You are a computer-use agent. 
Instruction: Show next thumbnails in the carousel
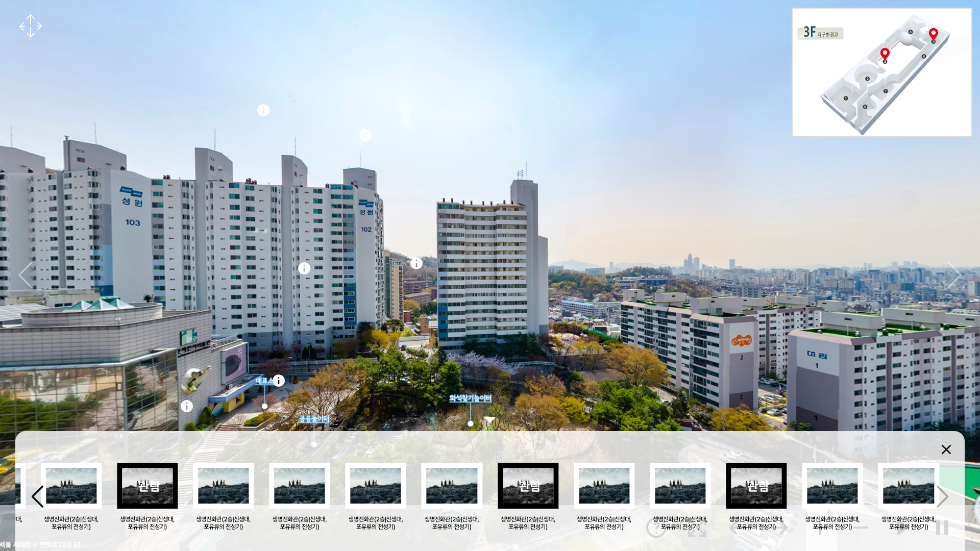coord(942,496)
